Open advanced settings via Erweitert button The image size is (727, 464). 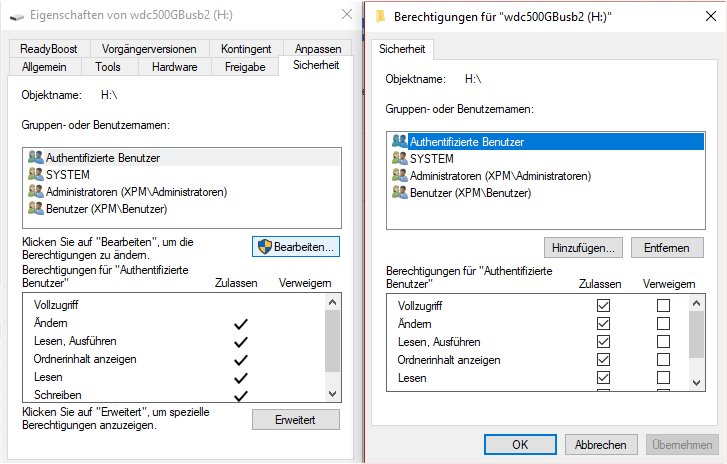(296, 420)
